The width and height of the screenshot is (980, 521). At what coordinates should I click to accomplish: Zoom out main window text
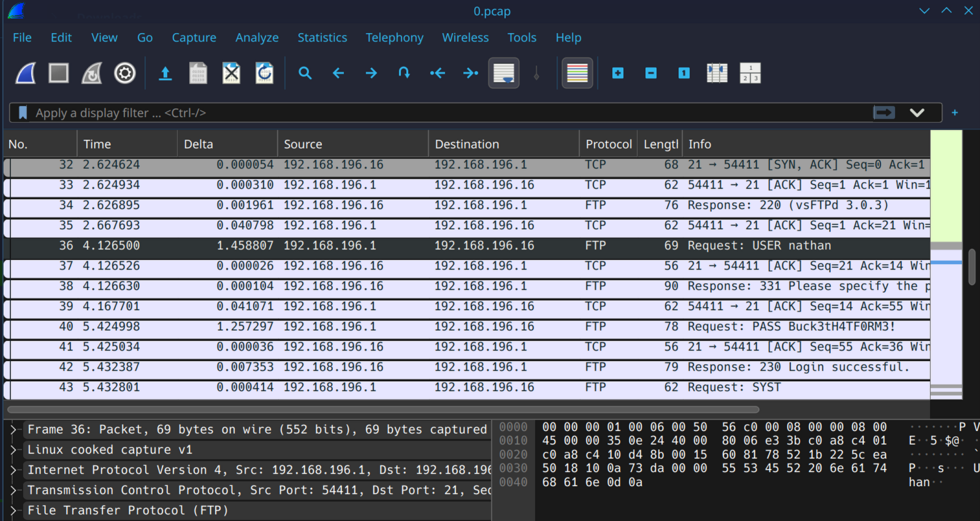tap(651, 74)
